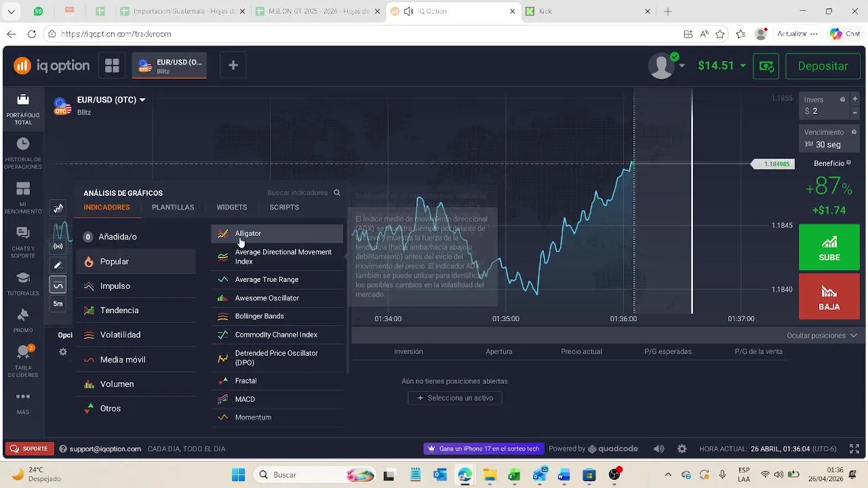868x488 pixels.
Task: Click the signal broadcast chart tool icon
Action: [x=58, y=246]
